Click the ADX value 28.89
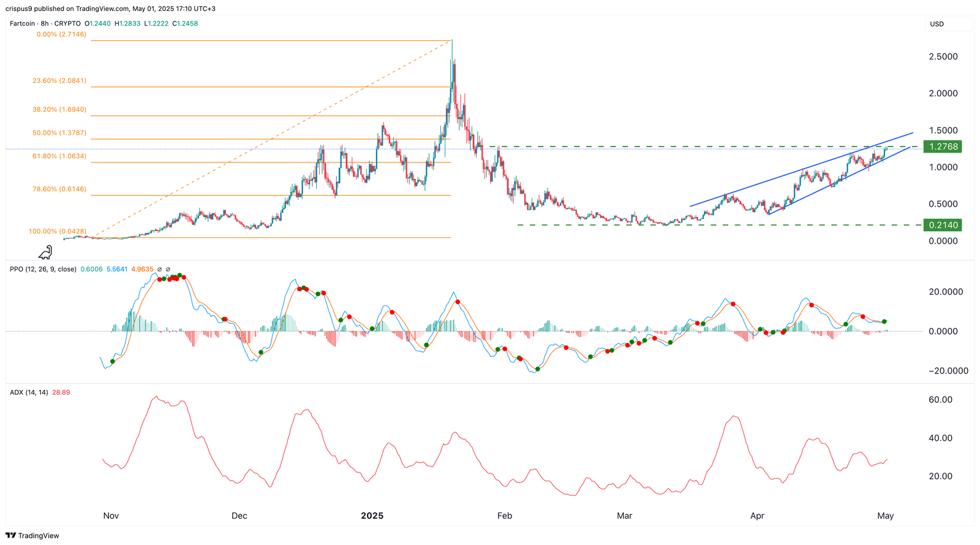980x545 pixels. point(61,392)
